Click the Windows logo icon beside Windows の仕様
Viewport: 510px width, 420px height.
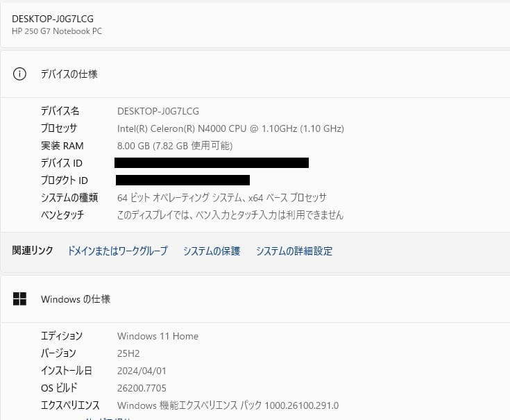click(19, 299)
